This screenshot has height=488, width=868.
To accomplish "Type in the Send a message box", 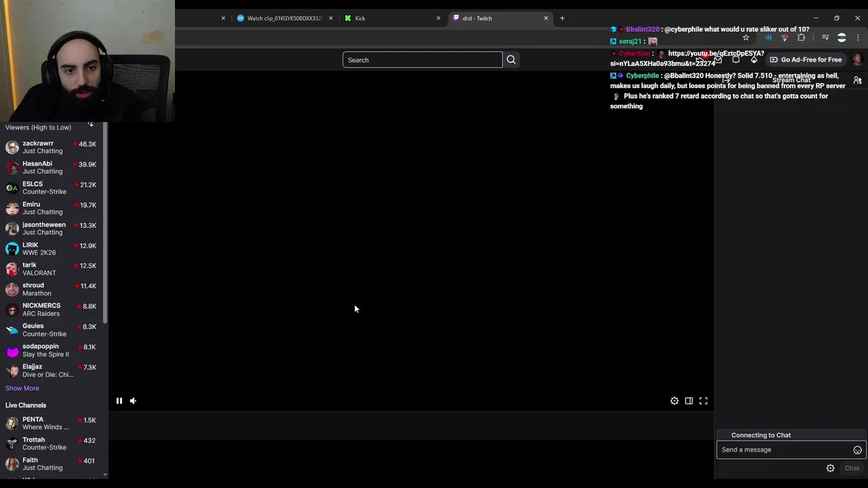I will coord(785,449).
